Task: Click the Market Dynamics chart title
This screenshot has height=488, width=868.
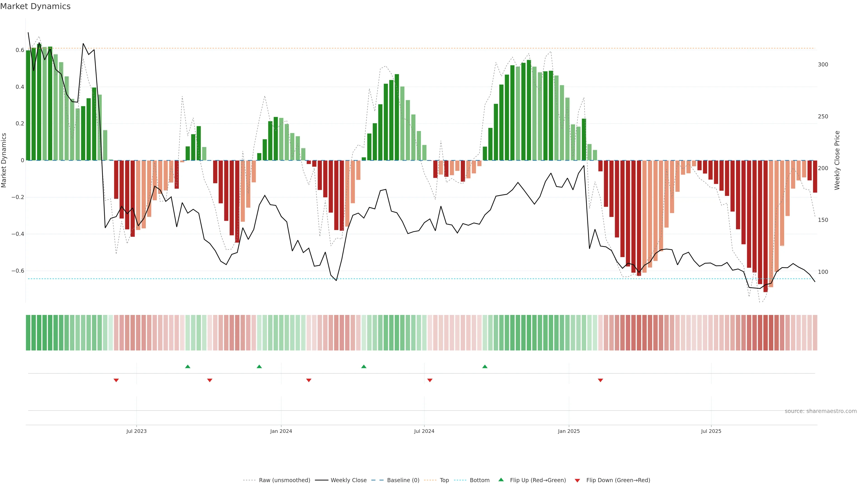Action: [35, 6]
